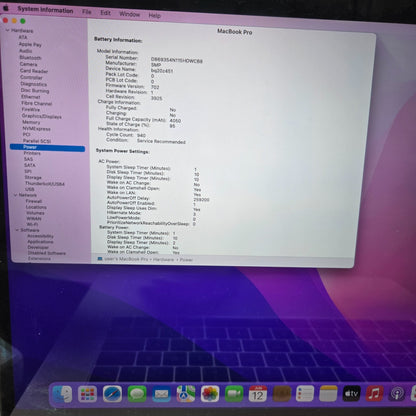
Task: Open the File menu
Action: point(87,12)
